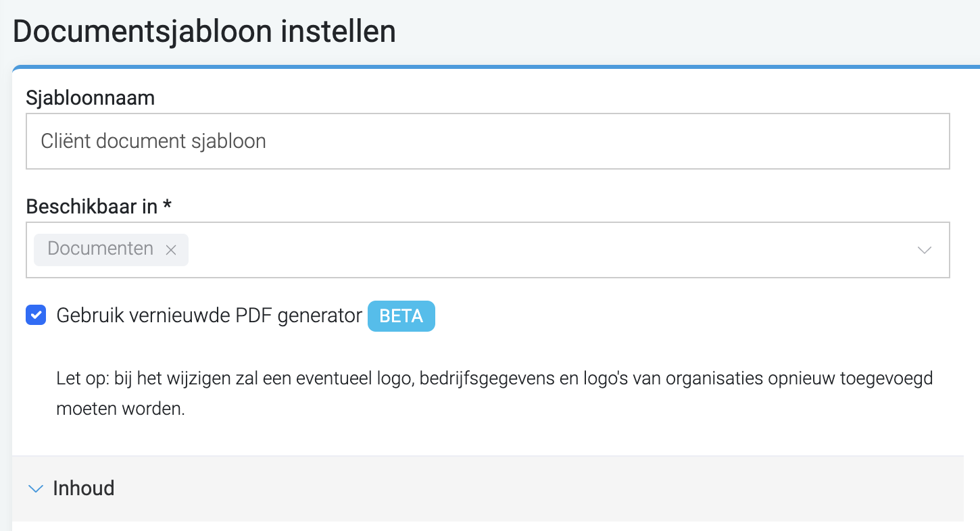The width and height of the screenshot is (980, 531).
Task: Click the required asterisk beside Beschikbaar in
Action: tap(166, 205)
